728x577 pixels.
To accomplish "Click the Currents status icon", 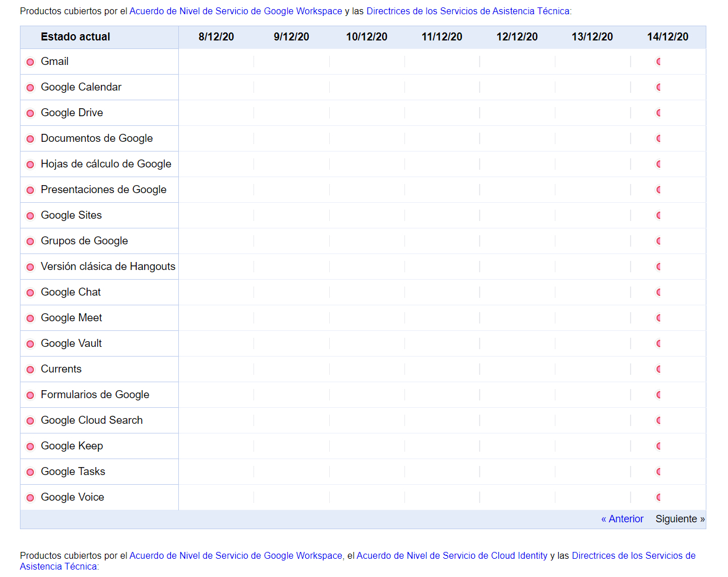I will (x=30, y=369).
